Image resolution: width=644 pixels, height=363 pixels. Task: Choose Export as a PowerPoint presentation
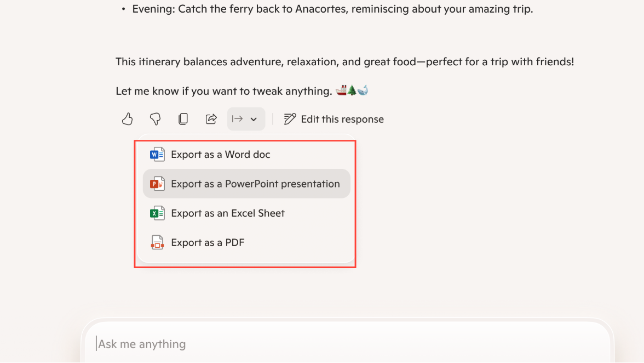(255, 184)
